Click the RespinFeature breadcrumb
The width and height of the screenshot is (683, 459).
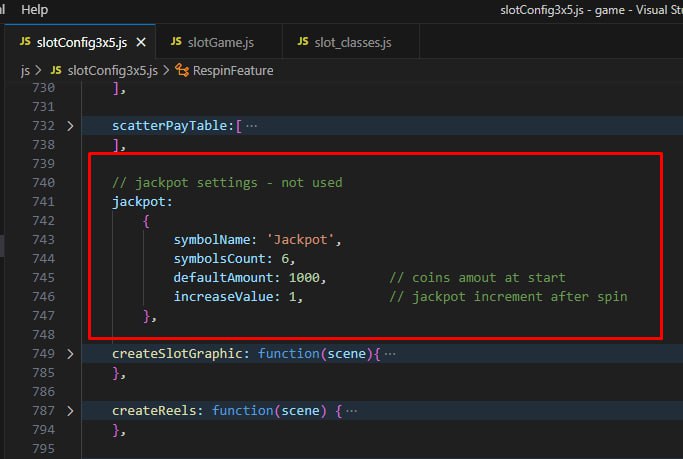pyautogui.click(x=233, y=71)
